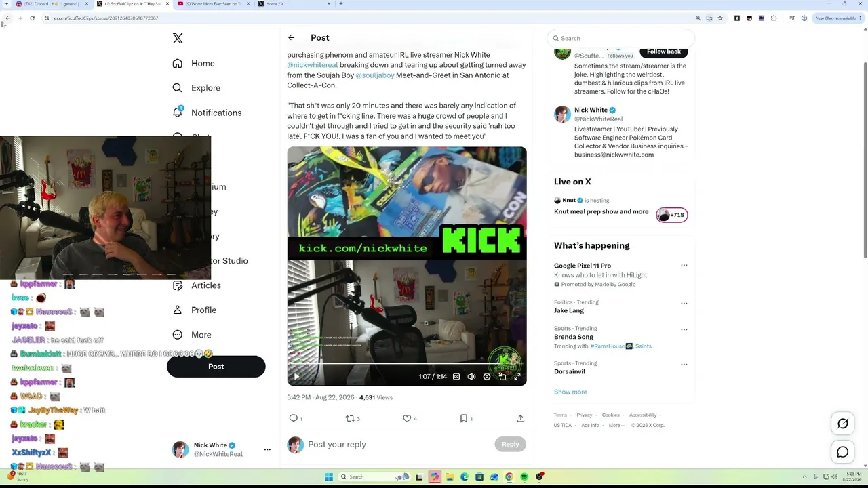This screenshot has width=868, height=488.
Task: Click Show more under What's happening
Action: (x=570, y=392)
